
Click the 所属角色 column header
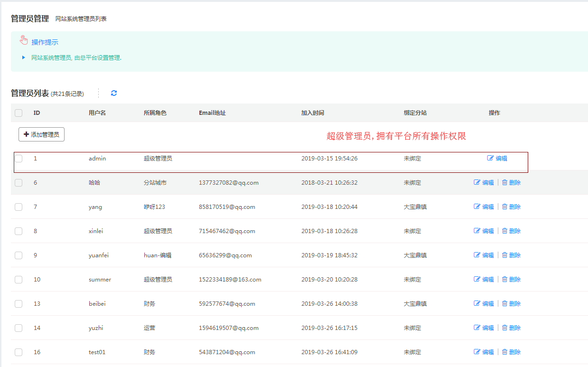(x=155, y=113)
